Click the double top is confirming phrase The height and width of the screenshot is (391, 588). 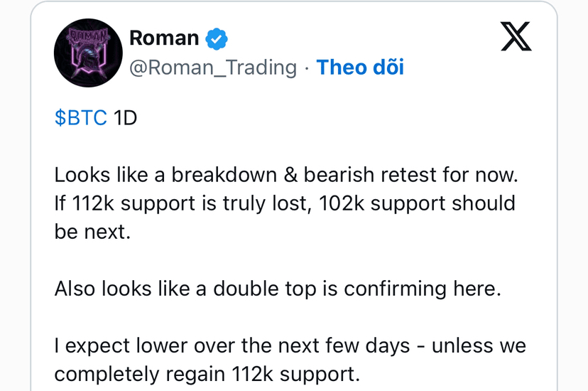point(330,289)
